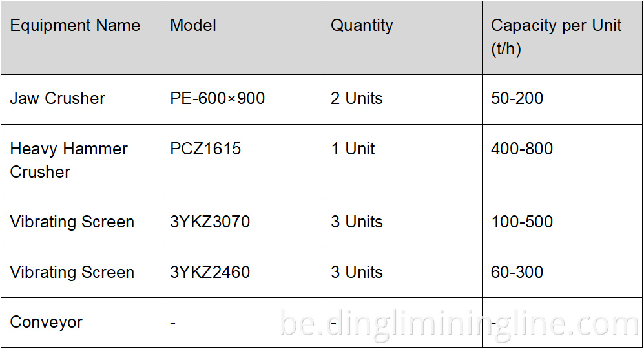Click the 2 Units quantity cell
Image resolution: width=644 pixels, height=349 pixels.
click(357, 98)
